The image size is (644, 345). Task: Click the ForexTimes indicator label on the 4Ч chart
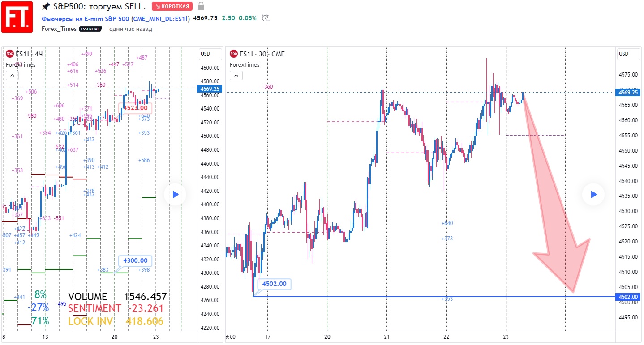[21, 65]
